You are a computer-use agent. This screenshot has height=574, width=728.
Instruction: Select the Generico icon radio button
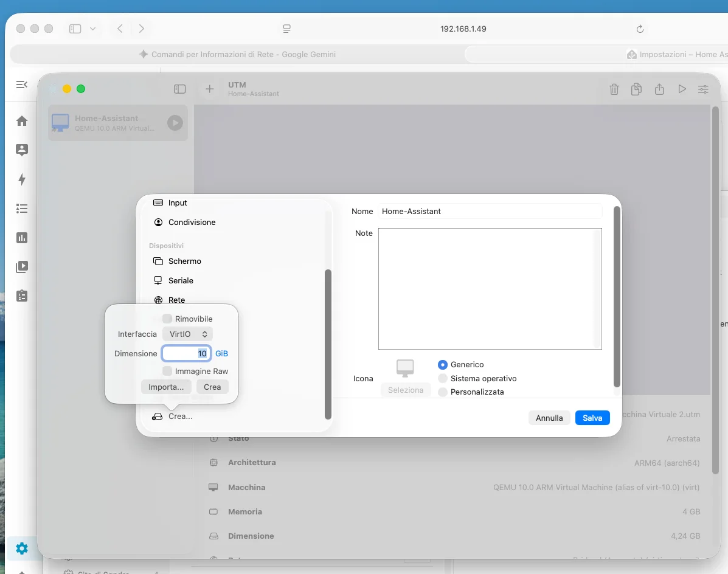coord(443,365)
